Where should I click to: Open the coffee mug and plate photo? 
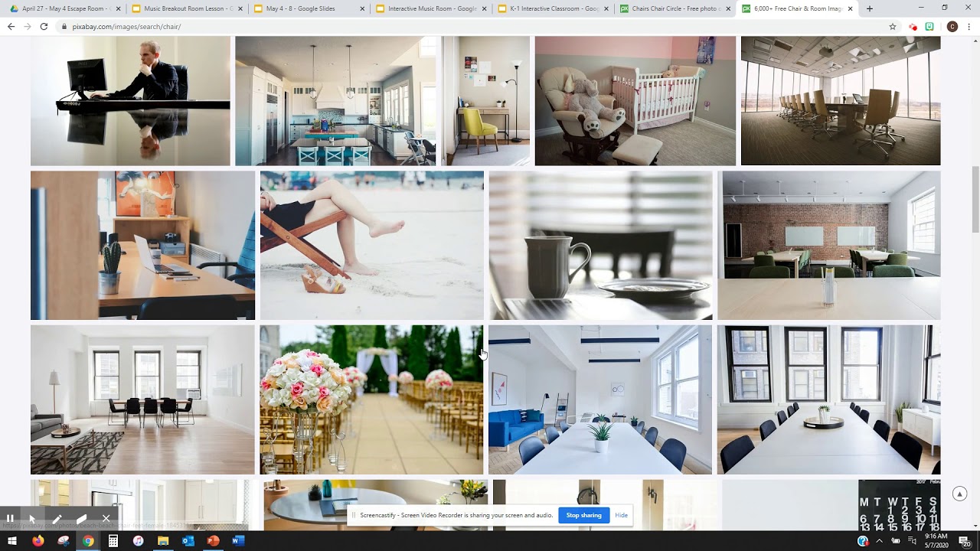tap(600, 245)
